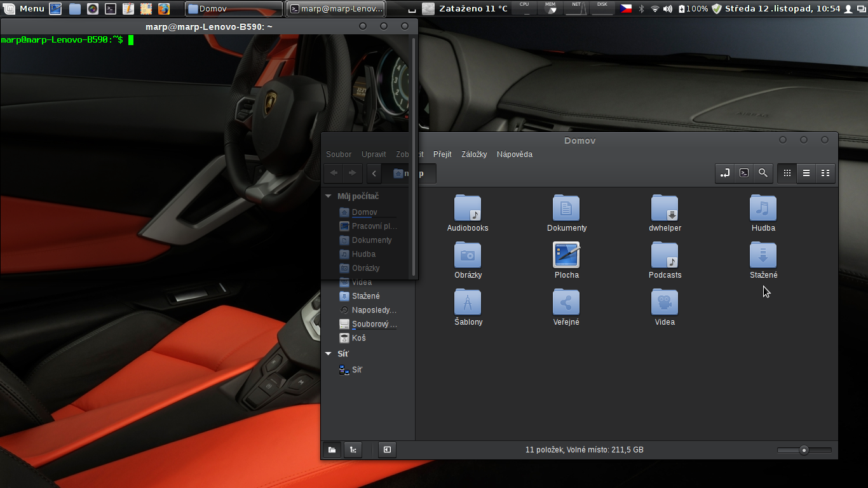Collapse the Síť section
Image resolution: width=868 pixels, height=488 pixels.
click(x=329, y=354)
